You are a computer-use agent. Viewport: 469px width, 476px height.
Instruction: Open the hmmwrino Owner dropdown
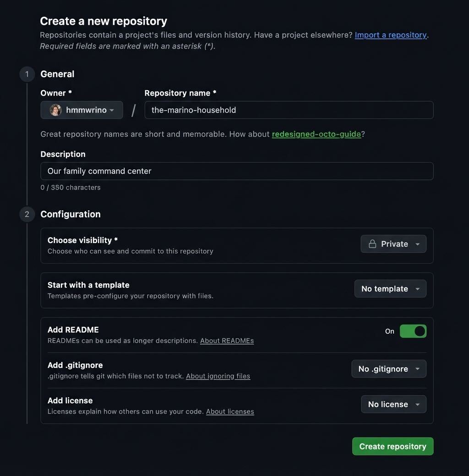click(x=82, y=110)
